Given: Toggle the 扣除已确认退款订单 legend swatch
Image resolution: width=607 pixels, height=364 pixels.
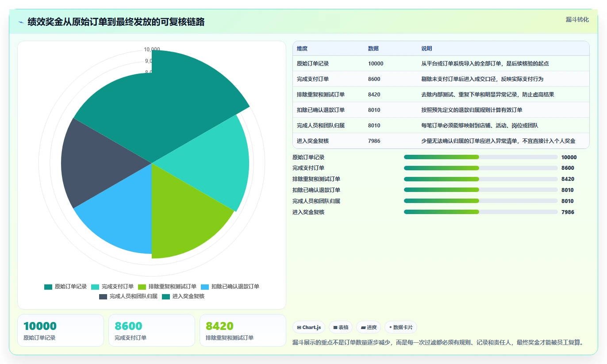Looking at the screenshot, I should point(205,287).
